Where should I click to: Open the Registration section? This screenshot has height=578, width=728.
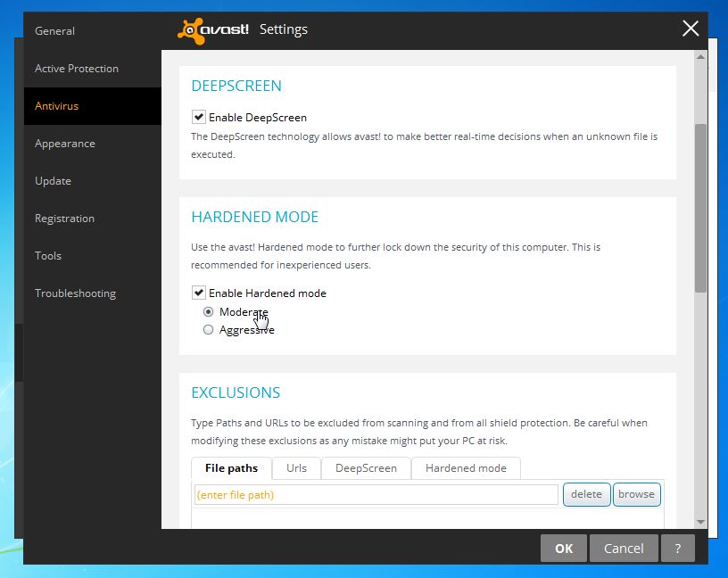tap(64, 219)
